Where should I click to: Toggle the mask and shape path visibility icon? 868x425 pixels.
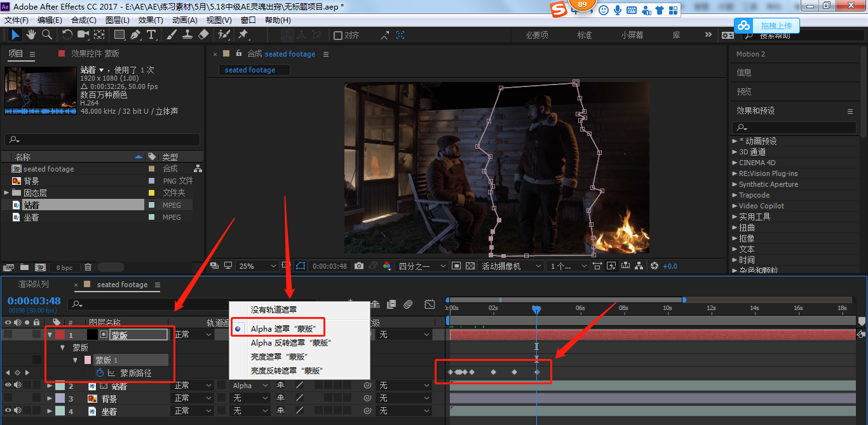[301, 266]
